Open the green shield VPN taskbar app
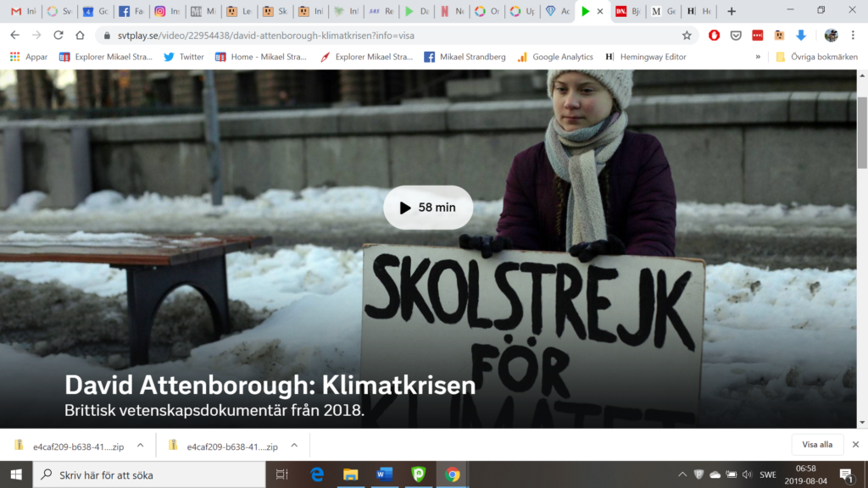868x488 pixels. 419,474
